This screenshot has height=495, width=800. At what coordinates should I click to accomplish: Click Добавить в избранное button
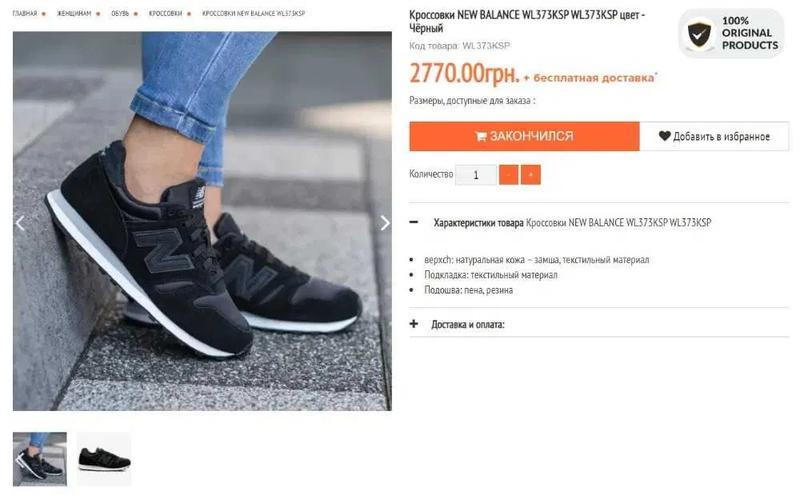pyautogui.click(x=714, y=136)
